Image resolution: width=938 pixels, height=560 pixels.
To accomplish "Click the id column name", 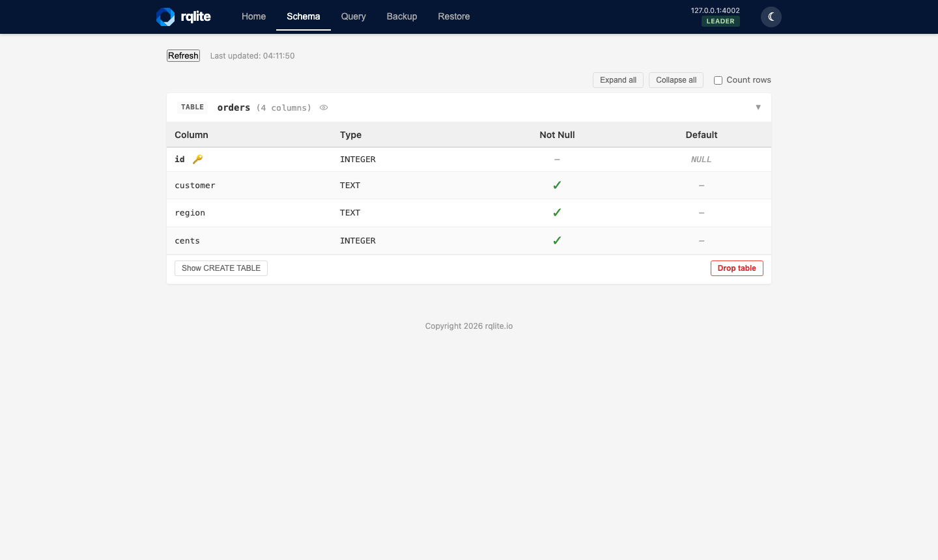I will point(180,160).
